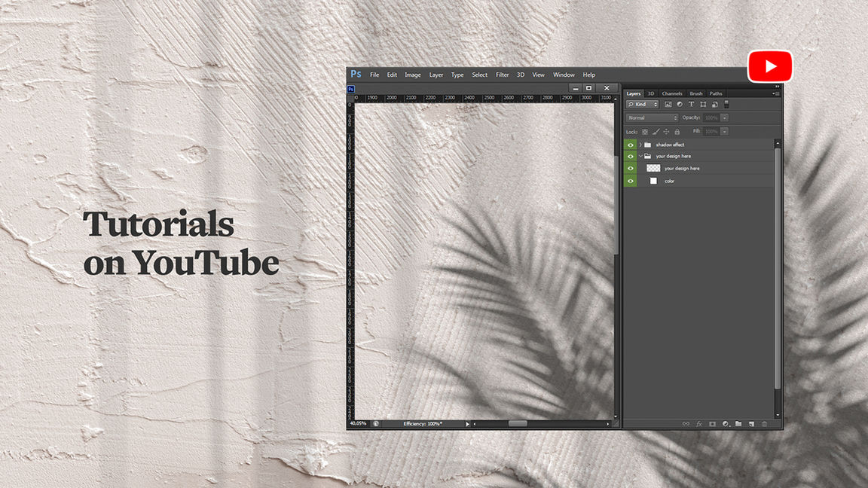Click the status bar document info icon
Screen dimensions: 868x488
point(376,424)
